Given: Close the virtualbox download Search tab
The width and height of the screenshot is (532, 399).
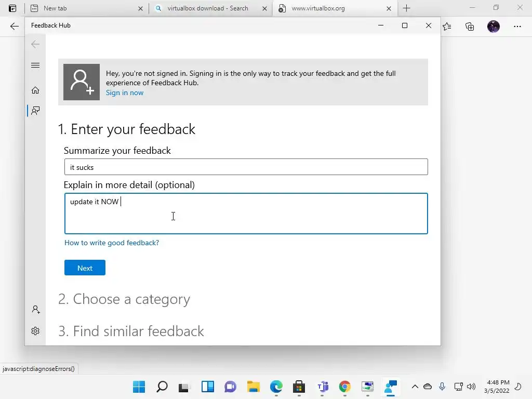Looking at the screenshot, I should point(264,8).
